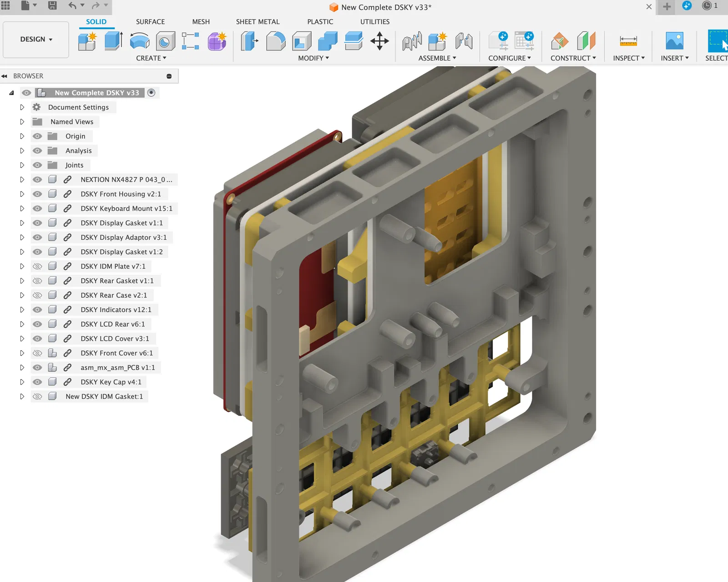Select the Fillet tool
The height and width of the screenshot is (582, 728).
[x=276, y=41]
